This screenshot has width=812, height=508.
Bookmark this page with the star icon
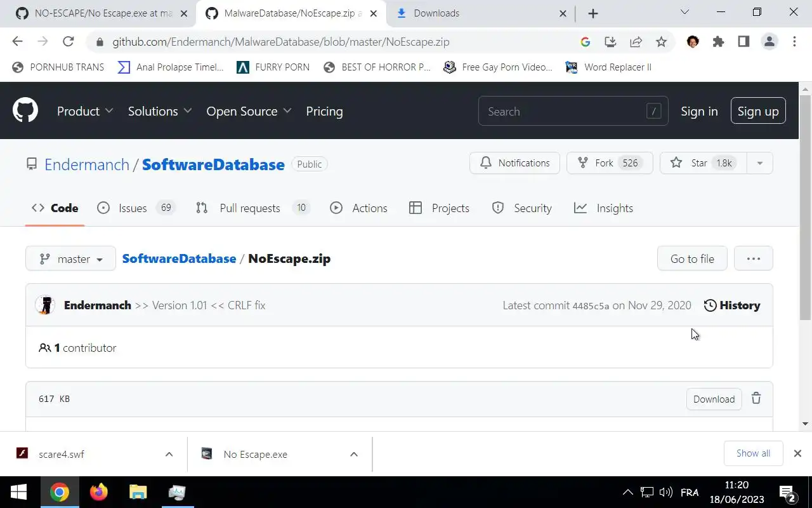coord(661,41)
